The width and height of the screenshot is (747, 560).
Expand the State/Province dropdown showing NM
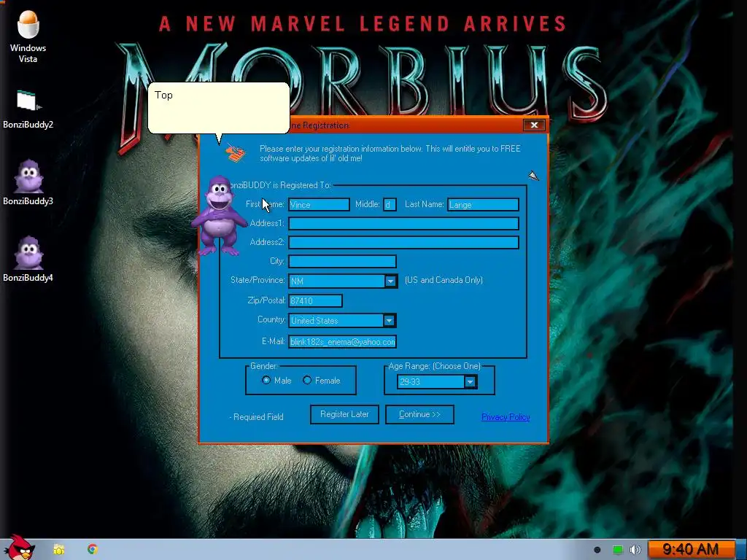(x=390, y=281)
